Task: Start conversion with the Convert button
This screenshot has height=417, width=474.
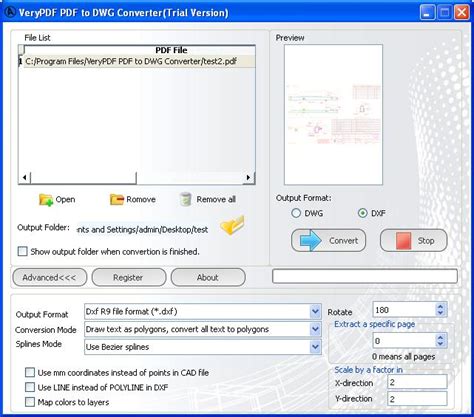Action: 328,240
